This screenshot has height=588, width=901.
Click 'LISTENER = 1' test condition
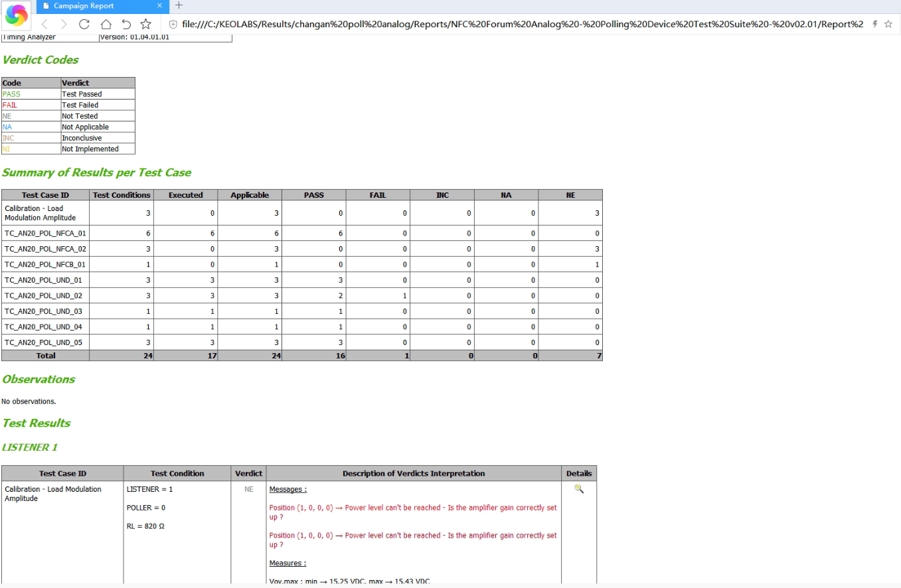pyautogui.click(x=149, y=489)
